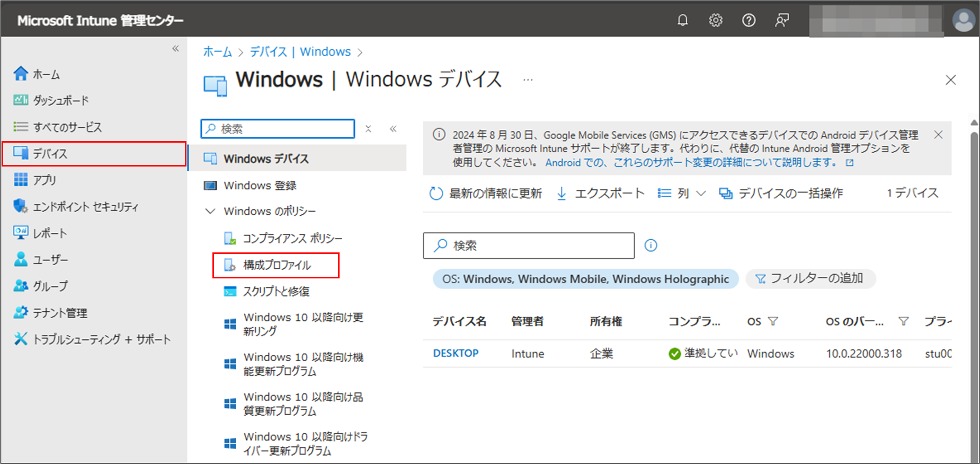Open Windows 10 以降向け品質更新プログラム
Screen dimensions: 980x464
[303, 404]
